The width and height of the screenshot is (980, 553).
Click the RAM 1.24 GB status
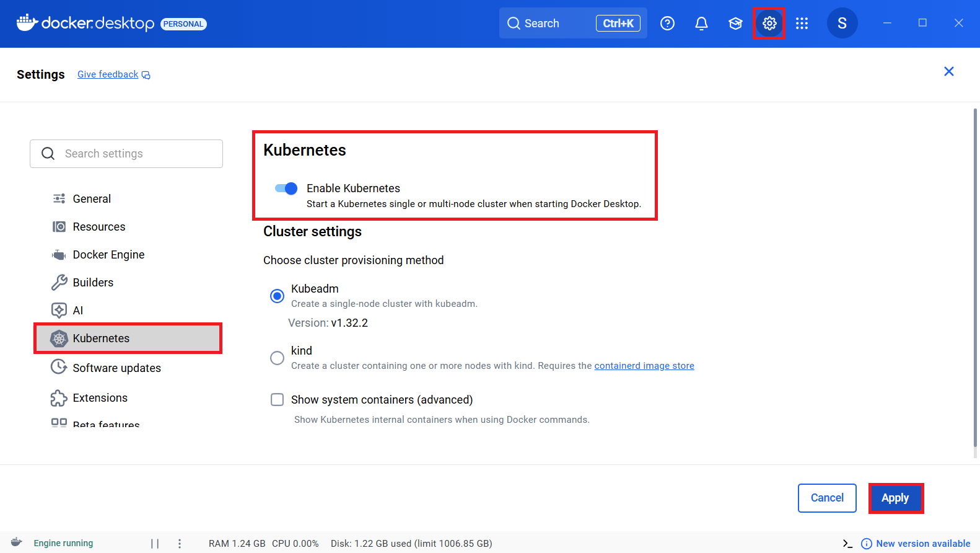tap(237, 544)
